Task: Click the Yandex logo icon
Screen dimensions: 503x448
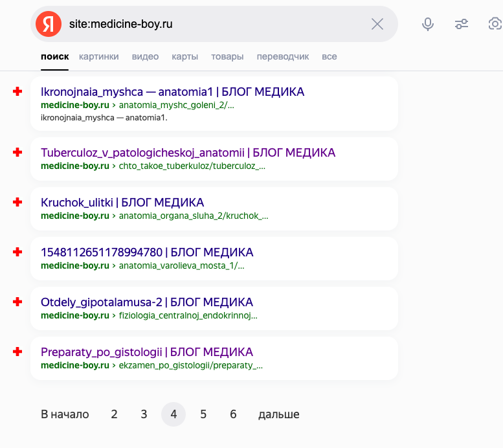Action: pos(49,24)
